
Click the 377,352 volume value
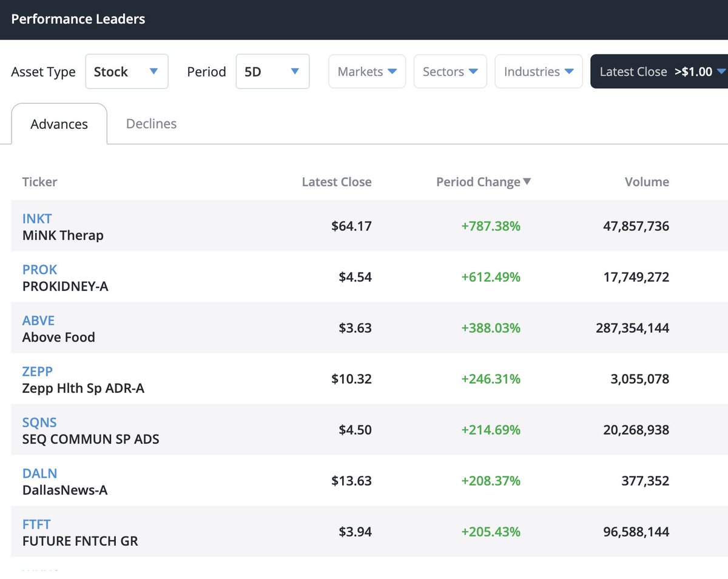point(645,481)
